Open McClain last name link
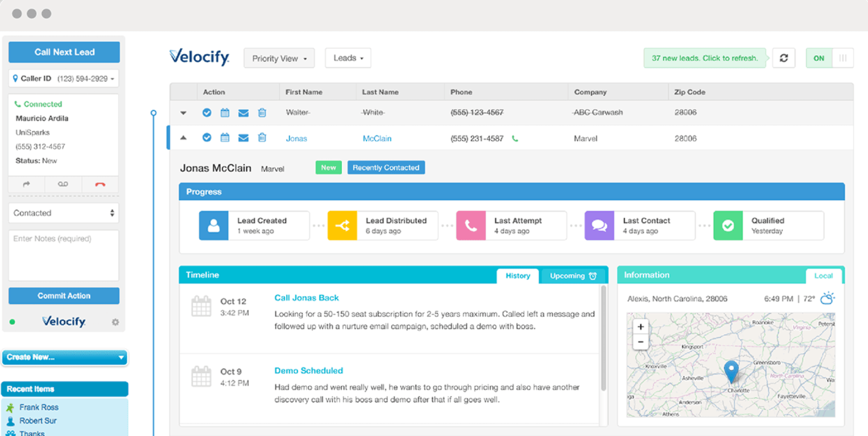Viewport: 868px width, 436px height. (377, 139)
